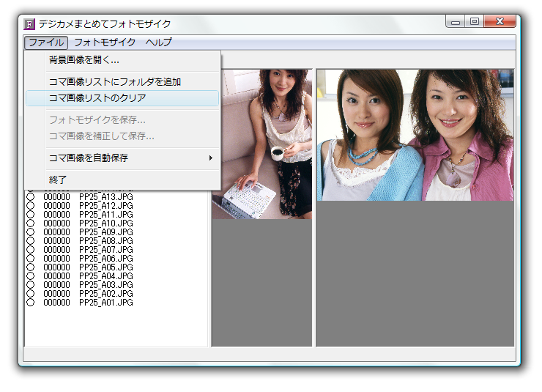Click the photo of woman with laptop
The height and width of the screenshot is (392, 542).
(261, 144)
